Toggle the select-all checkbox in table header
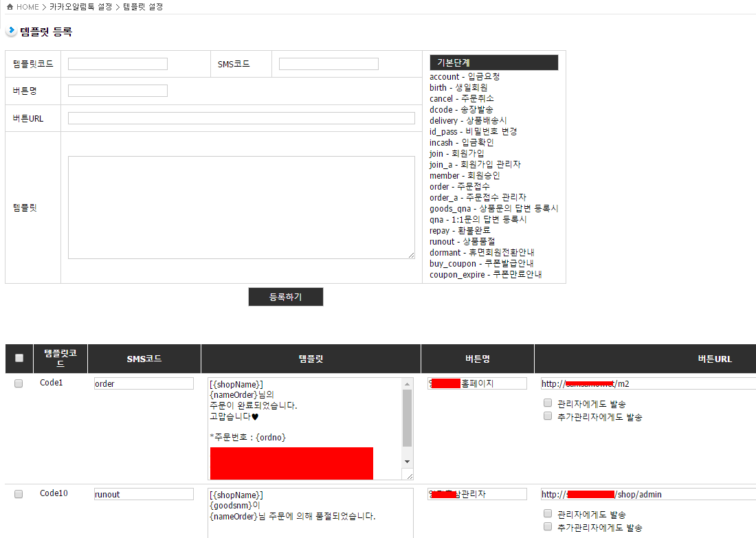Image resolution: width=756 pixels, height=538 pixels. point(19,358)
